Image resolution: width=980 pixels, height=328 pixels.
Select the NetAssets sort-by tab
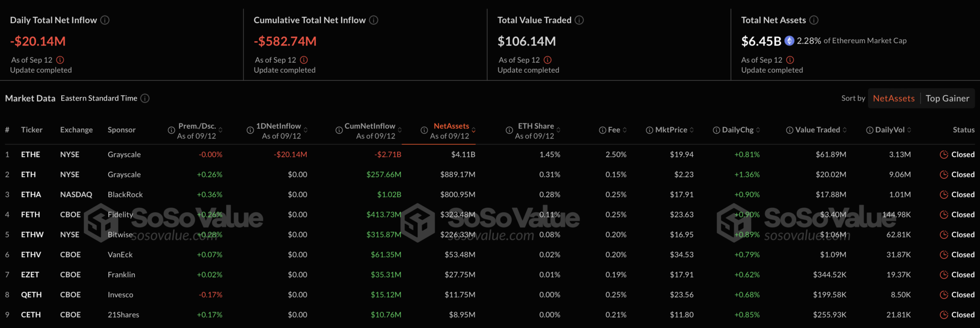(893, 98)
